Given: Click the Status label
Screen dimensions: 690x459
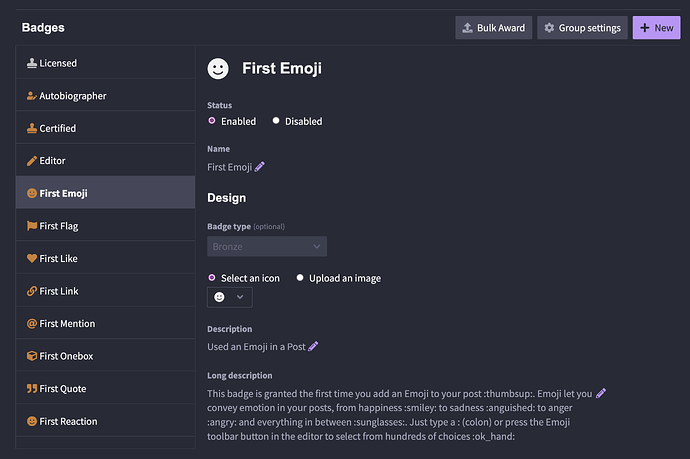Looking at the screenshot, I should [x=220, y=105].
